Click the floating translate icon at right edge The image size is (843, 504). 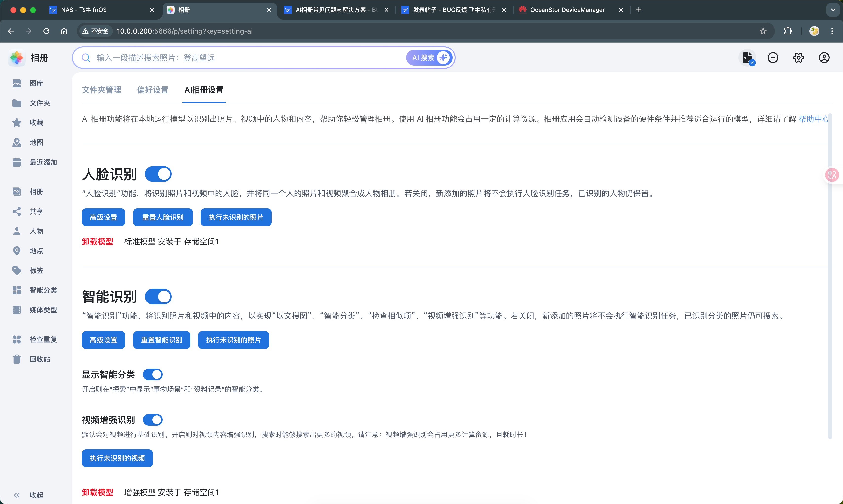(x=832, y=175)
